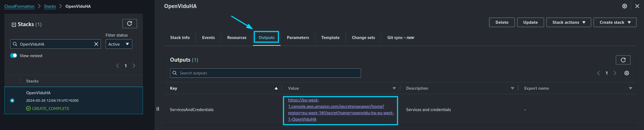
Task: Open the Stacks breadcrumb link
Action: pyautogui.click(x=50, y=6)
